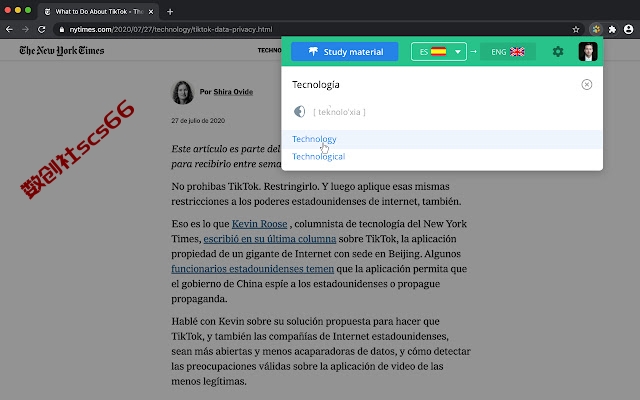
Task: Click the user profile avatar in popup
Action: (588, 51)
